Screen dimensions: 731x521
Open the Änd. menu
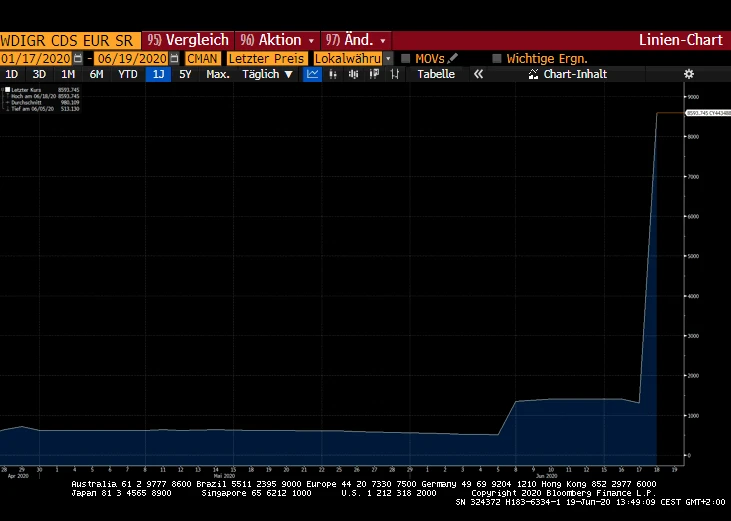356,40
